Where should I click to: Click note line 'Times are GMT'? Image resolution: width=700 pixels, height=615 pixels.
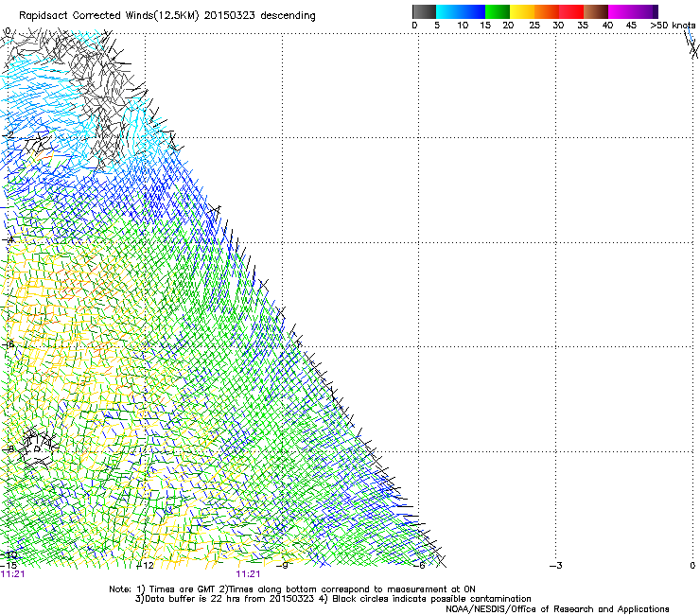[181, 589]
